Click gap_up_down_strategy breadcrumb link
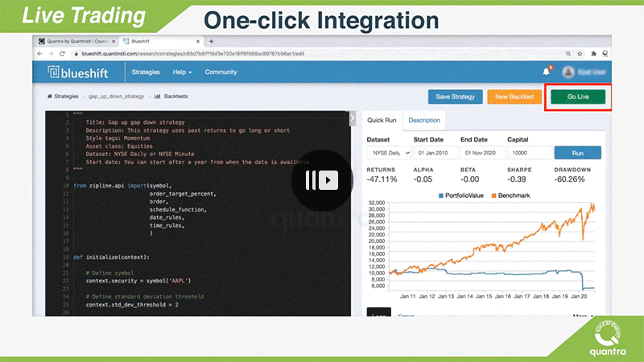The height and width of the screenshot is (362, 644). click(x=116, y=97)
